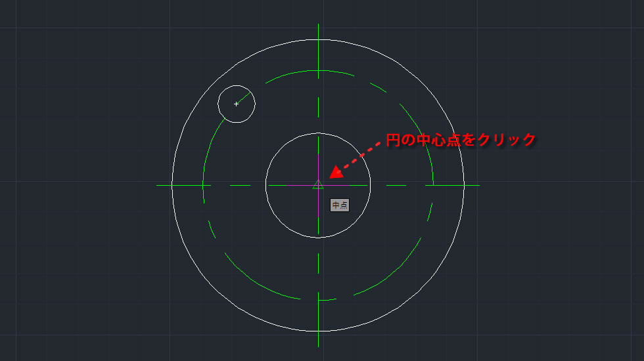Click the small circle's center cross mark

coord(236,104)
